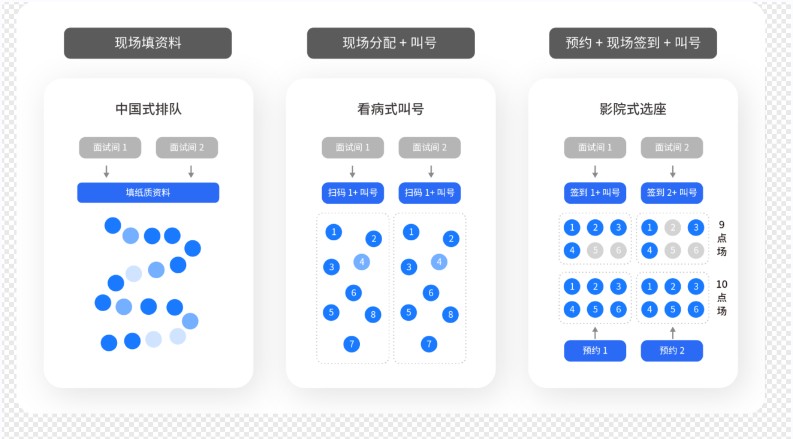Click the 影院式选座 card title
Viewport: 793px width, 439px height.
click(632, 108)
